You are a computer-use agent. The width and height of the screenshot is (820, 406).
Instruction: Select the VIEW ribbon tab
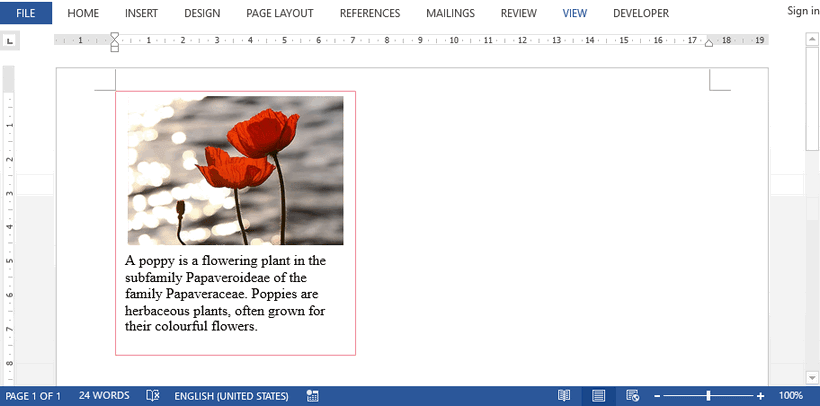[x=575, y=14]
